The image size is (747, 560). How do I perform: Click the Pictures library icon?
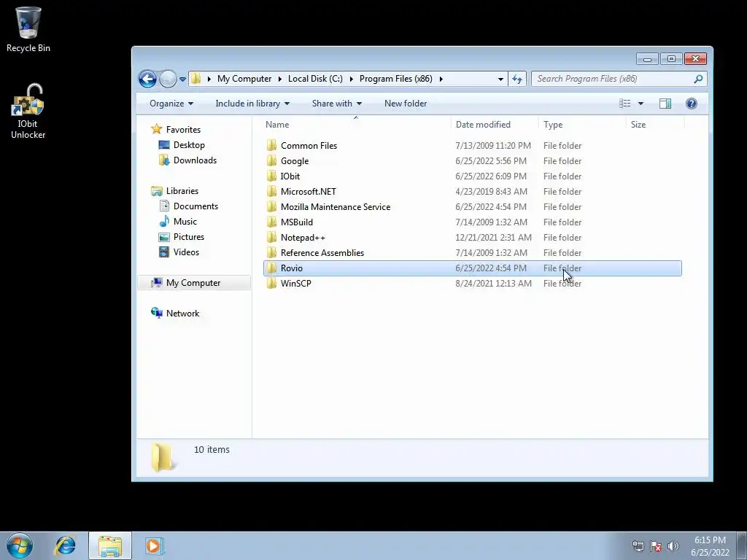[x=164, y=237]
